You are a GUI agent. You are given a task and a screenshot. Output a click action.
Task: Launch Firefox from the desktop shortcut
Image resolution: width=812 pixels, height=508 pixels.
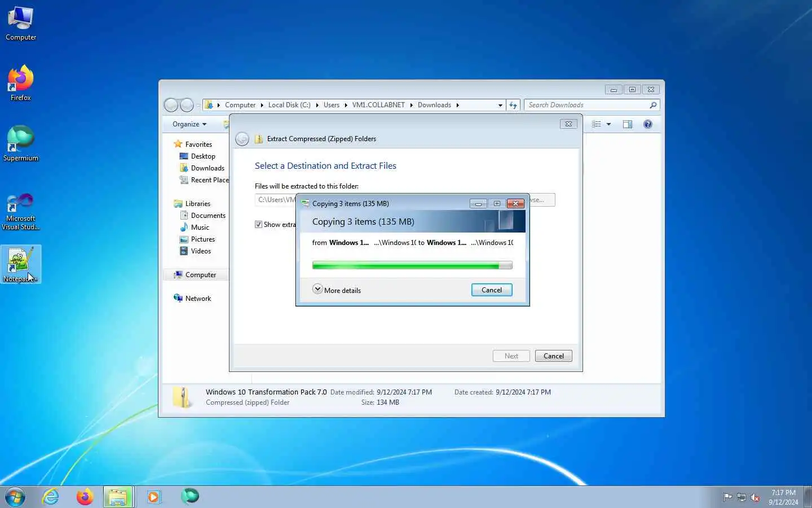(x=21, y=84)
